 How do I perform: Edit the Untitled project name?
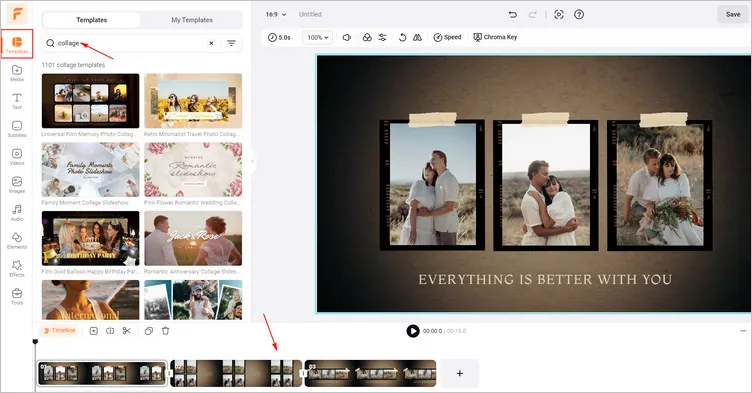(x=310, y=14)
